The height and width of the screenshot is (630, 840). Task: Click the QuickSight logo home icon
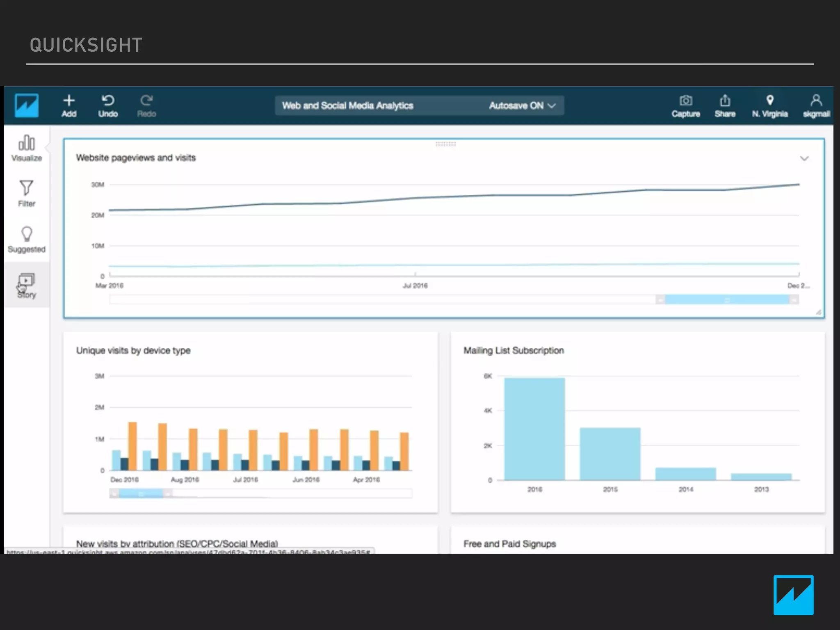click(27, 105)
